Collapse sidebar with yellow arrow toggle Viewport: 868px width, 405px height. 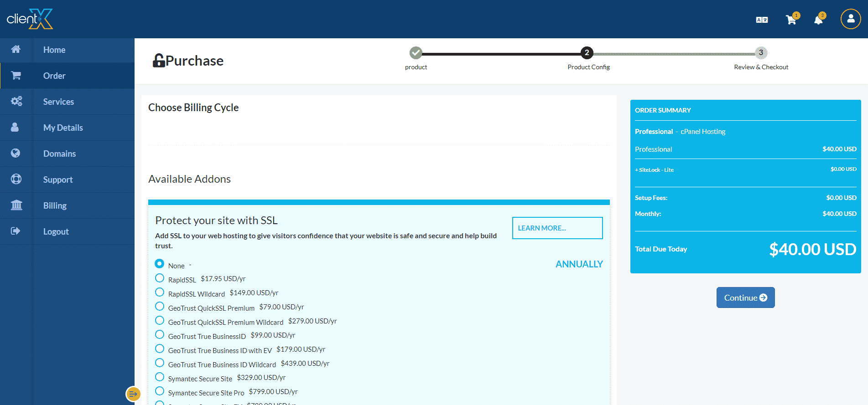(133, 394)
